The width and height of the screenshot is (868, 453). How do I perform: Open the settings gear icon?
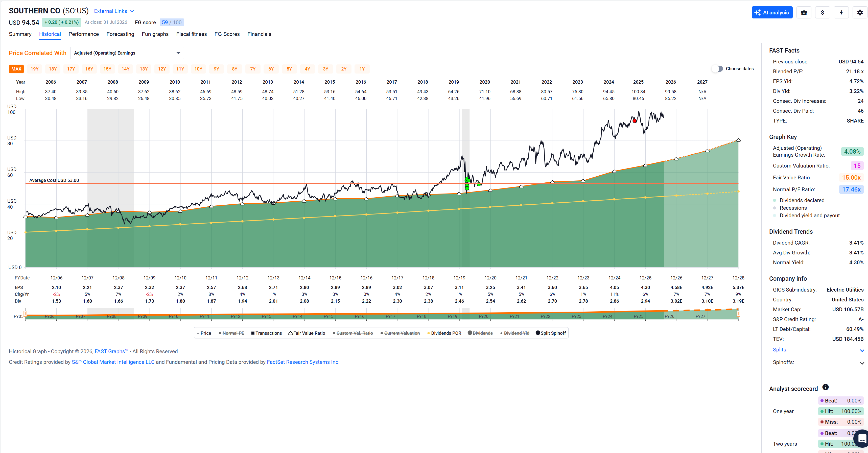(860, 12)
